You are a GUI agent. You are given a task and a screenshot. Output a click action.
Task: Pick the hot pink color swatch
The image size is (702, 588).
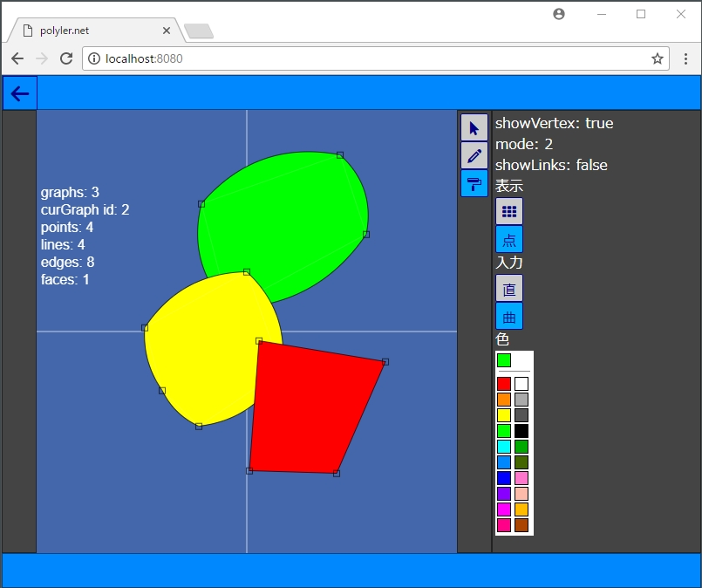(x=504, y=525)
